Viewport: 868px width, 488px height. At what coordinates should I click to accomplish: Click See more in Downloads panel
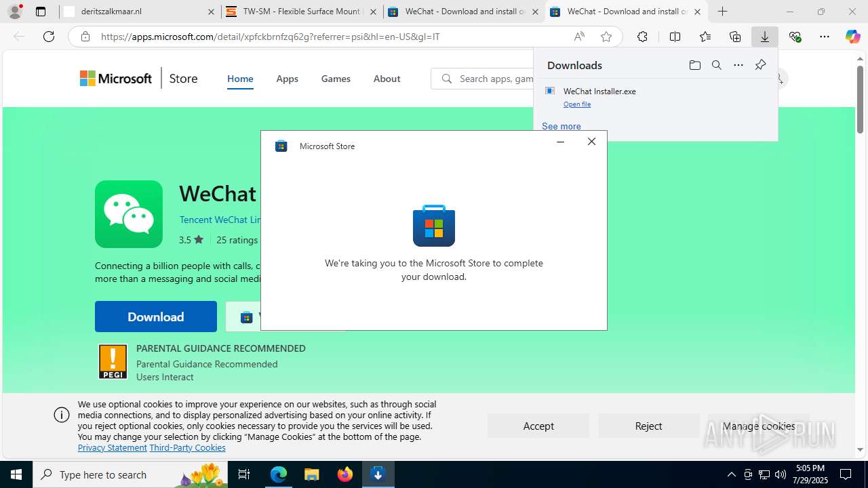point(561,126)
